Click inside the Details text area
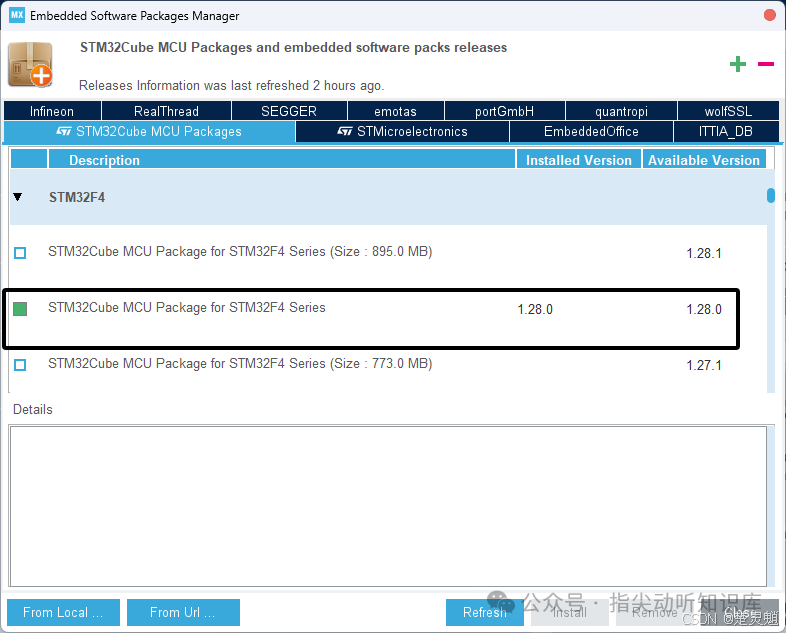 click(x=388, y=506)
